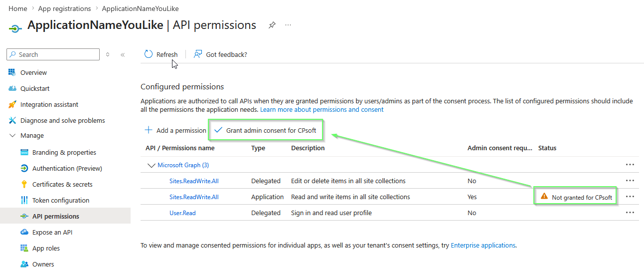
Task: Click the 'Sign in and read user profile' description
Action: click(331, 213)
